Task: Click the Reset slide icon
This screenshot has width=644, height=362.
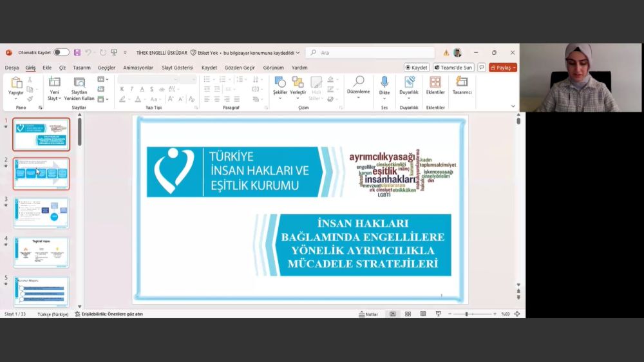Action: (101, 89)
